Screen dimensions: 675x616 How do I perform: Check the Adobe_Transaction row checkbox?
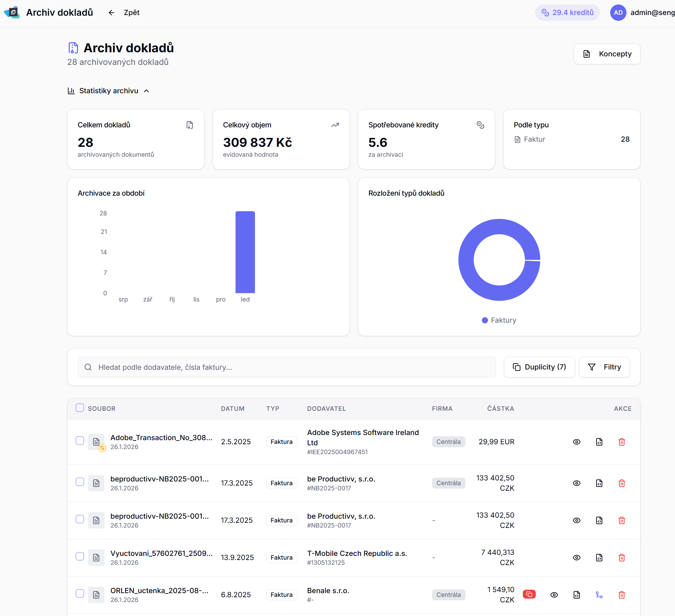coord(80,440)
